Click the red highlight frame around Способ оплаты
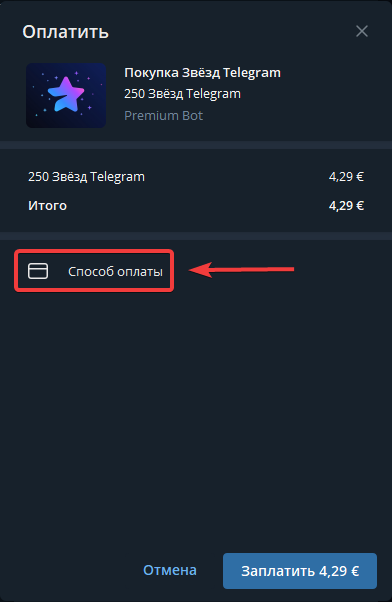 [x=94, y=271]
